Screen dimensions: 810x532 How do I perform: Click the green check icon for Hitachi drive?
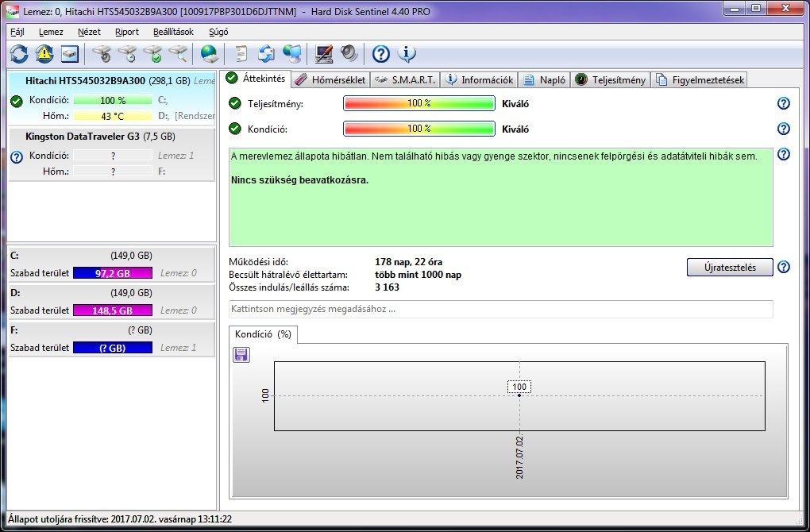(17, 101)
